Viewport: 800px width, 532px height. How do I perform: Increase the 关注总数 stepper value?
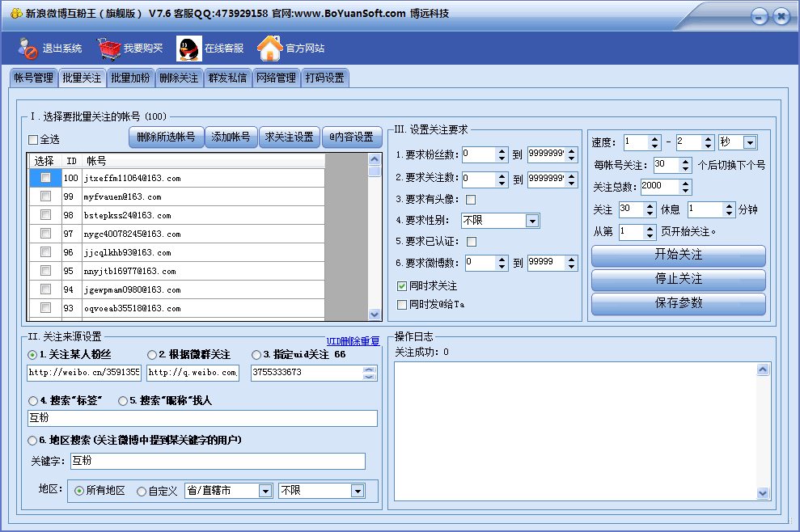[x=685, y=183]
